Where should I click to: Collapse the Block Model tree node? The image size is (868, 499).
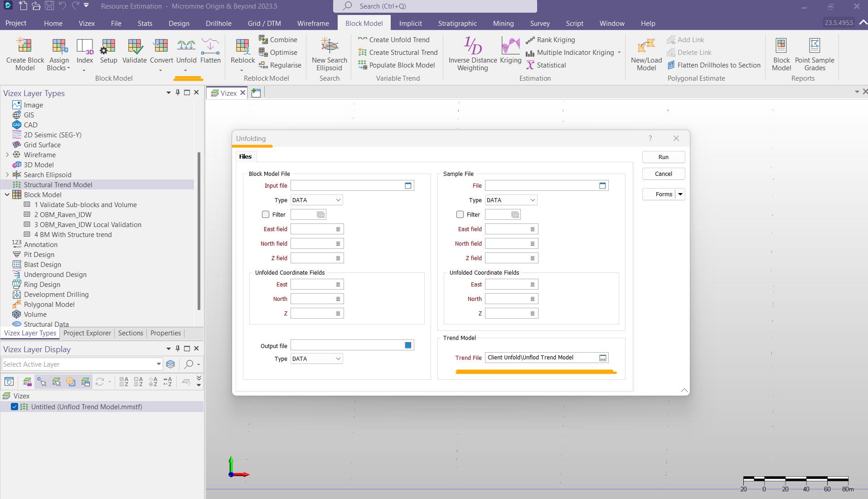point(7,195)
